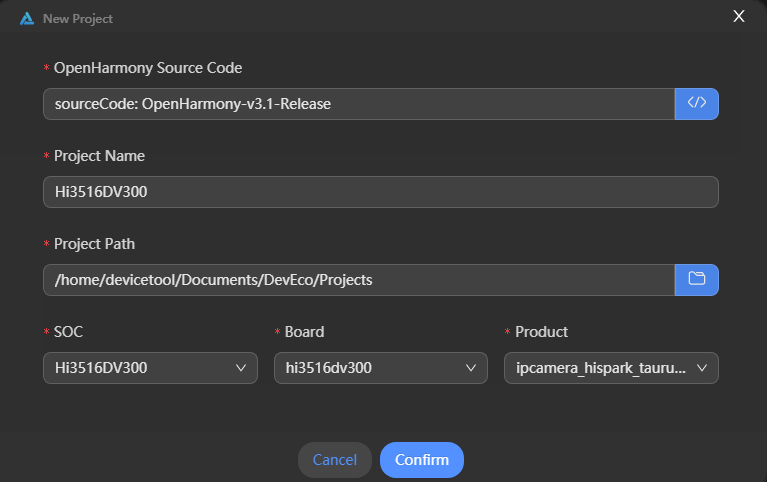This screenshot has height=482, width=767.
Task: Click the chevron arrow in the Product dropdown
Action: point(702,368)
